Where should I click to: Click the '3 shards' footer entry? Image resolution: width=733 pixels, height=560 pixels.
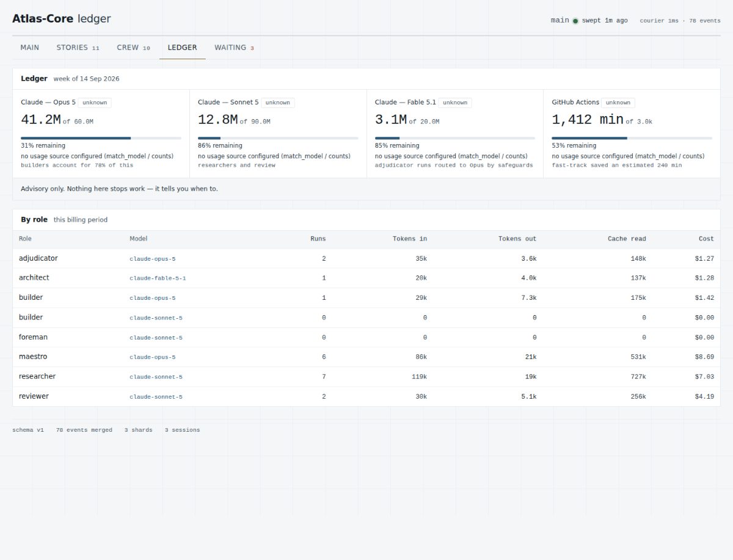[x=139, y=430]
